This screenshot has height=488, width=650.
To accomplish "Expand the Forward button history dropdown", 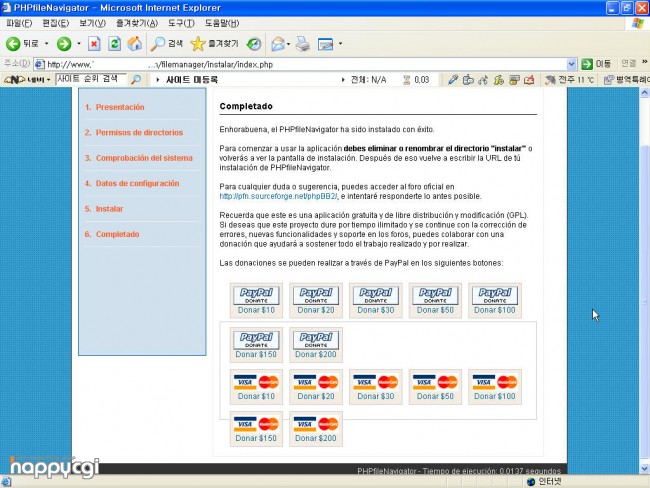I will click(x=79, y=44).
